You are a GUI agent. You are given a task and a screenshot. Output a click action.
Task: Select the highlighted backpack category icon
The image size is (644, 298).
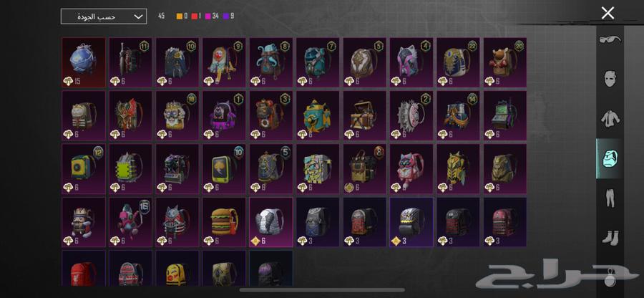(610, 158)
